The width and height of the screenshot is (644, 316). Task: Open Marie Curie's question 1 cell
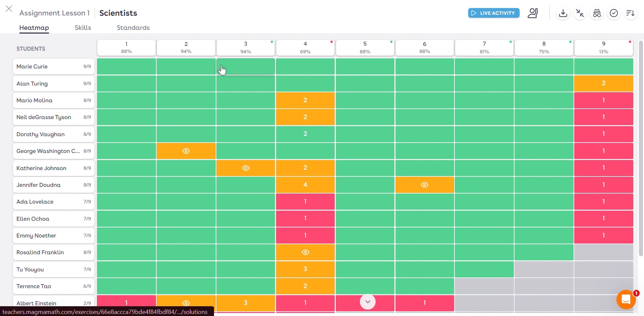click(x=126, y=66)
